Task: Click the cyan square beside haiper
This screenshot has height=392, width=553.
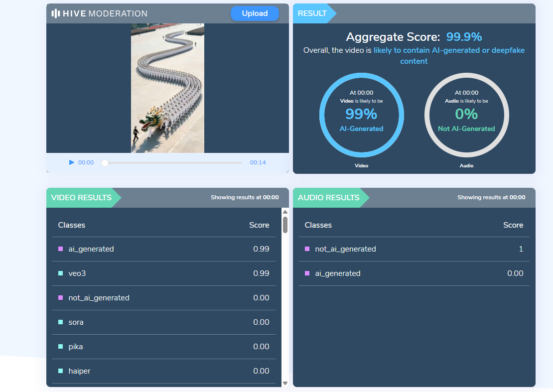Action: coord(61,371)
